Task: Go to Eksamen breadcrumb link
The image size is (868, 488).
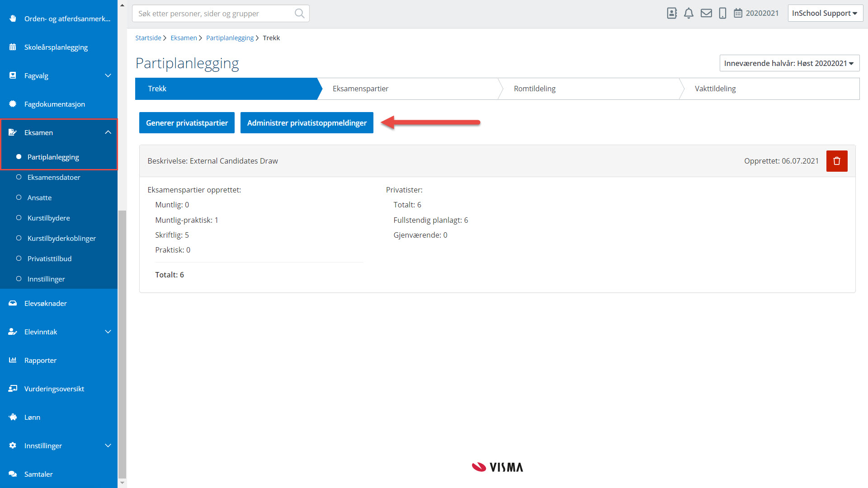Action: (x=184, y=38)
